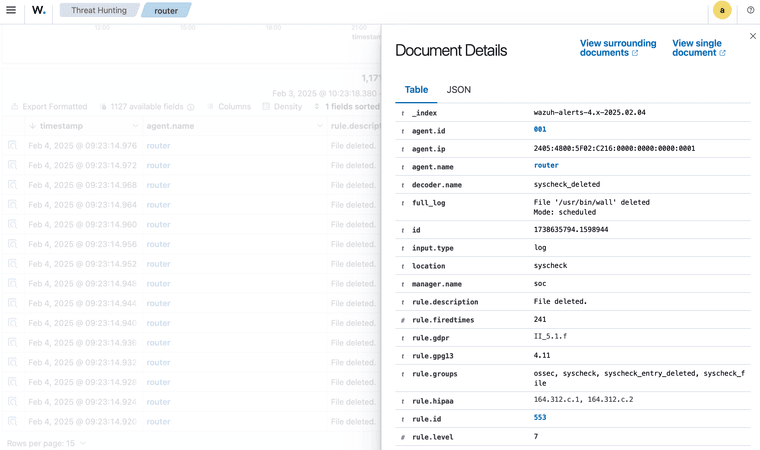Select the decoder.name value syscheck_deleted
The width and height of the screenshot is (760, 450).
pyautogui.click(x=567, y=184)
